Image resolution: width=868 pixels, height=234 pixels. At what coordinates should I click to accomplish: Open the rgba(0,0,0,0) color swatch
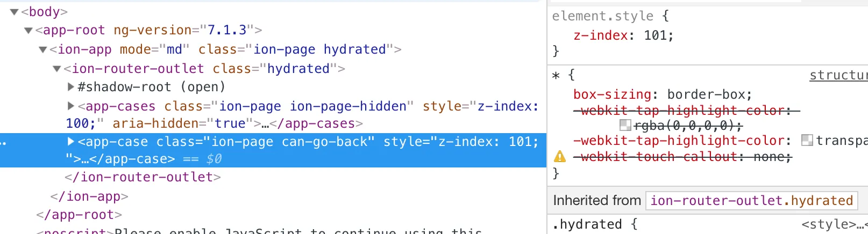[x=625, y=125]
